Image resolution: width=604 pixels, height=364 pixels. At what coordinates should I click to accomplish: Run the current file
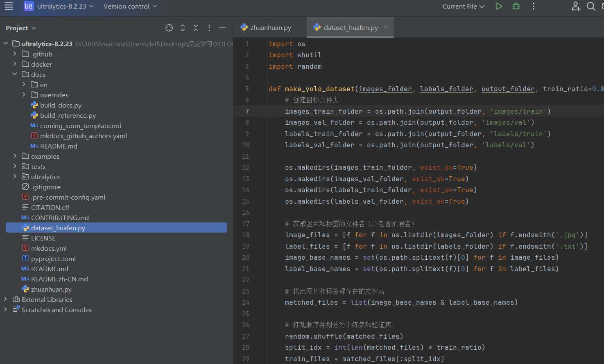click(499, 6)
